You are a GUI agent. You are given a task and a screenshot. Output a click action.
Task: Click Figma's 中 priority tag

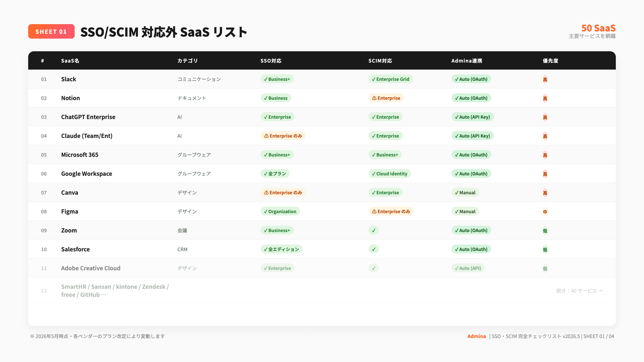point(545,212)
